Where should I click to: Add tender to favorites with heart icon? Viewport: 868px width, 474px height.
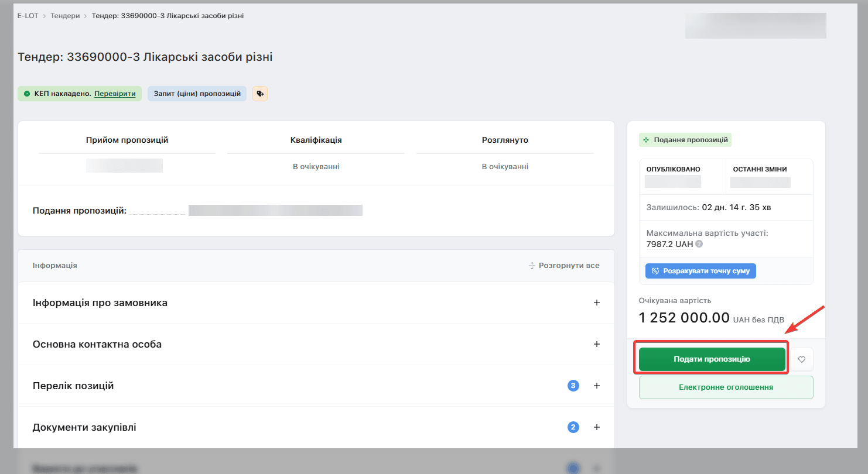click(x=802, y=359)
